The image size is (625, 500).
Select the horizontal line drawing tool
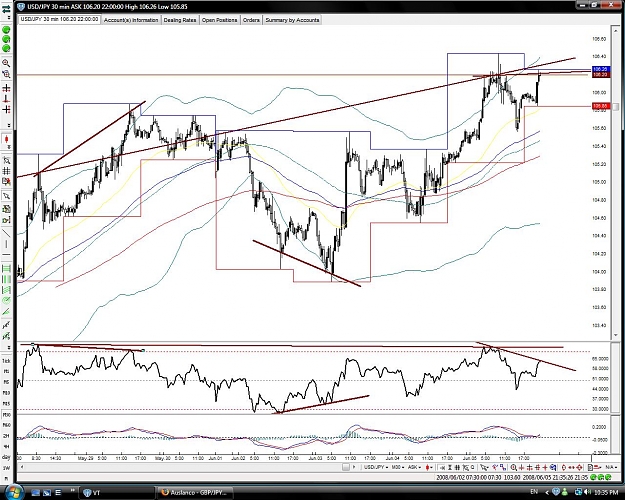tap(6, 255)
